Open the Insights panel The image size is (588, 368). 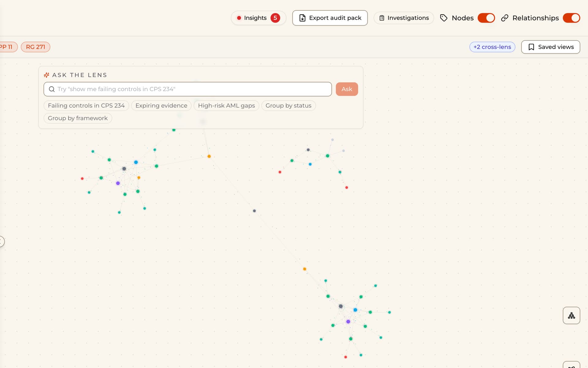click(x=258, y=18)
